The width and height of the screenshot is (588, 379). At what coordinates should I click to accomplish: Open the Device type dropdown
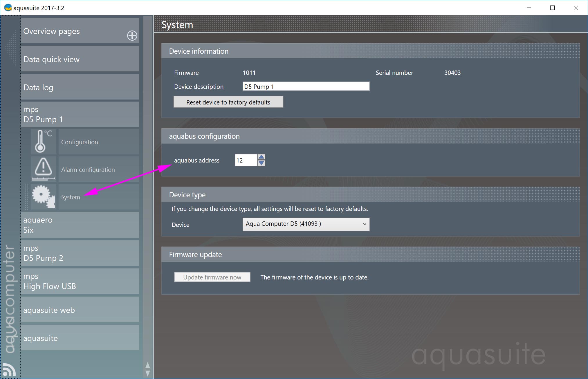(x=306, y=224)
